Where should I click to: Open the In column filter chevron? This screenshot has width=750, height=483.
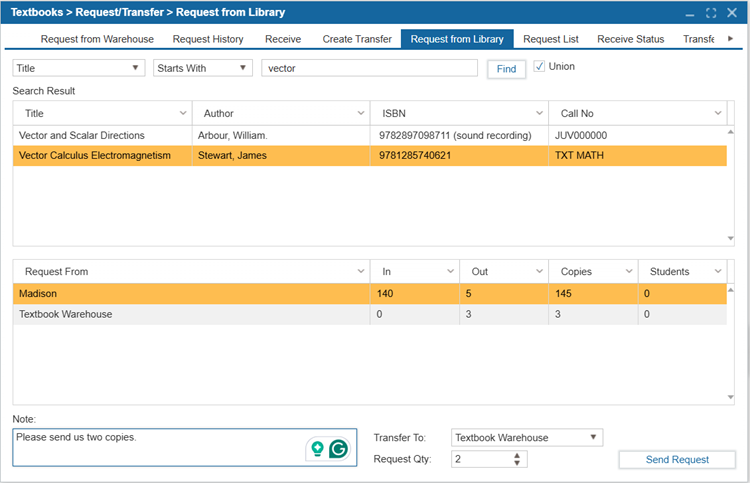pyautogui.click(x=450, y=272)
